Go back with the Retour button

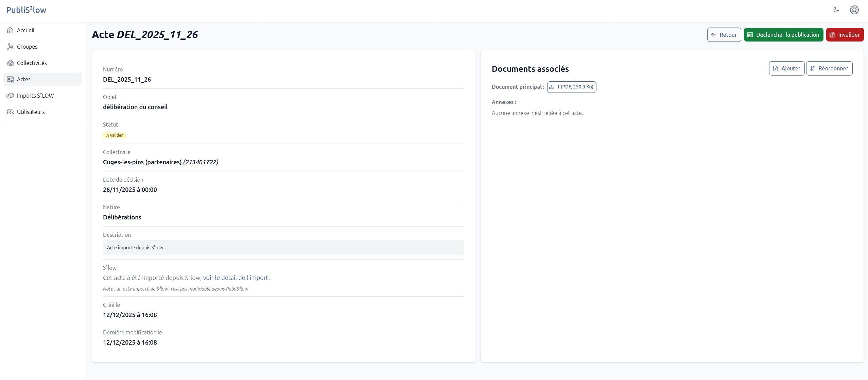point(724,35)
